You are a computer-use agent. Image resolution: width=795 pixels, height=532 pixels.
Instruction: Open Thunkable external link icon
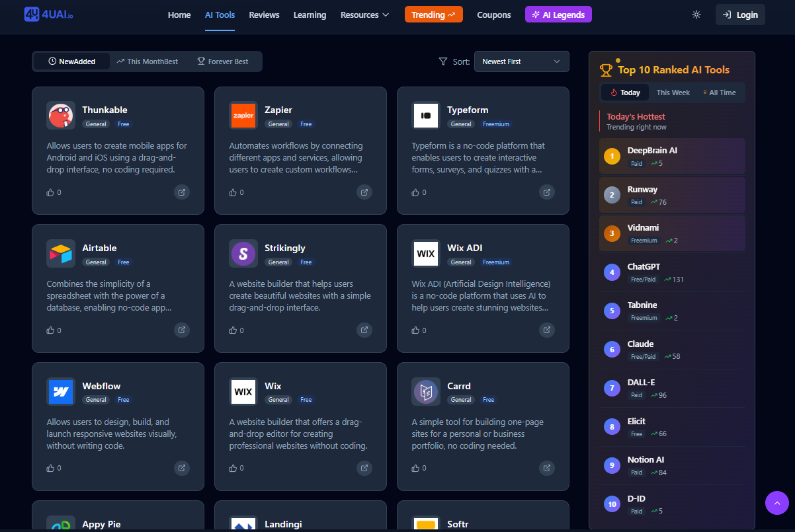182,192
